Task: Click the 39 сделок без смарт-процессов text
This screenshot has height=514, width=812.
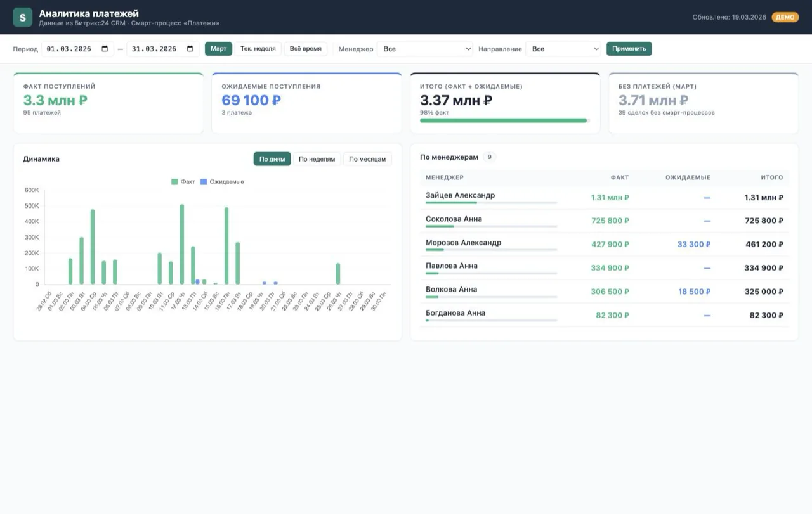Action: coord(667,113)
